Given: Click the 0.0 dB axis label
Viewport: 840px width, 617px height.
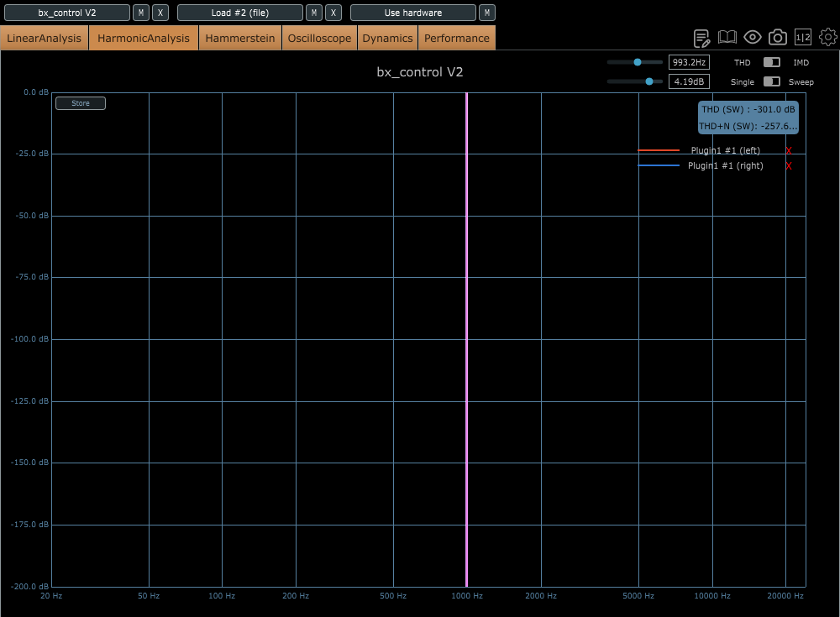Looking at the screenshot, I should click(x=36, y=92).
